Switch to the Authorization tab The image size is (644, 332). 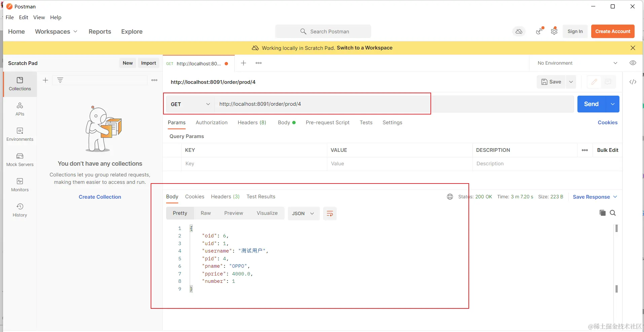click(x=212, y=123)
